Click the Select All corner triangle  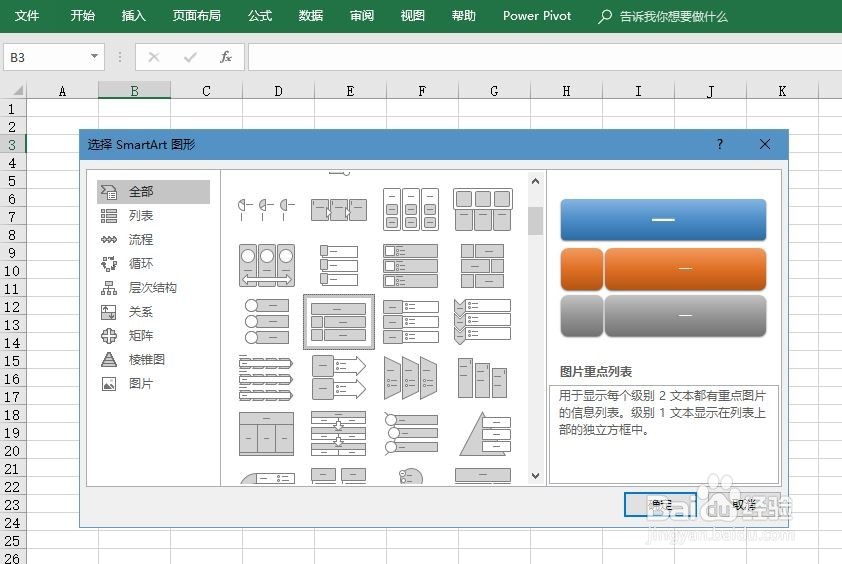click(x=17, y=90)
